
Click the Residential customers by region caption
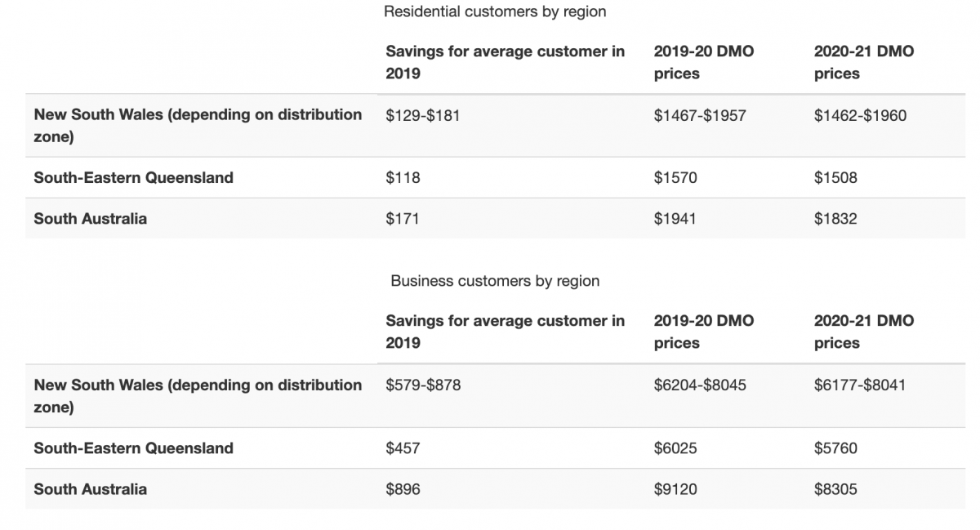495,12
